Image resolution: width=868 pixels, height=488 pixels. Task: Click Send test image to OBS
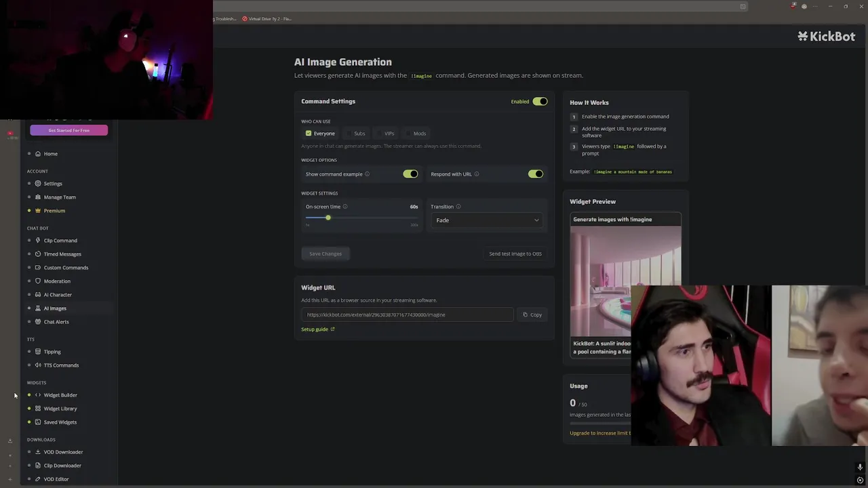(515, 253)
